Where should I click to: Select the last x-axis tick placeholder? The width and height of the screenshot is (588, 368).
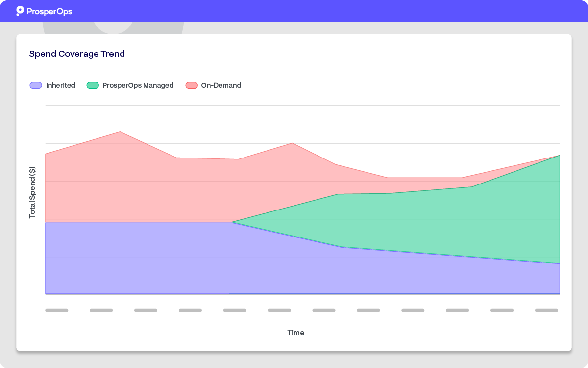pyautogui.click(x=546, y=310)
